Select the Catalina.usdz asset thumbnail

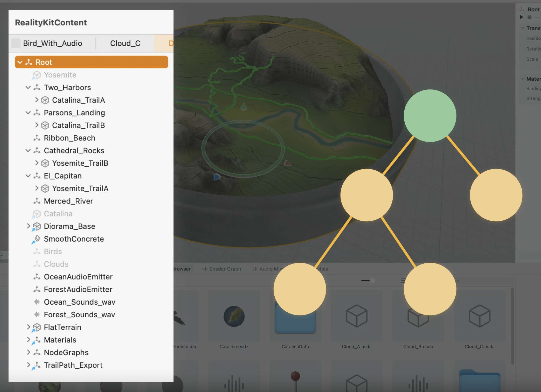(234, 316)
